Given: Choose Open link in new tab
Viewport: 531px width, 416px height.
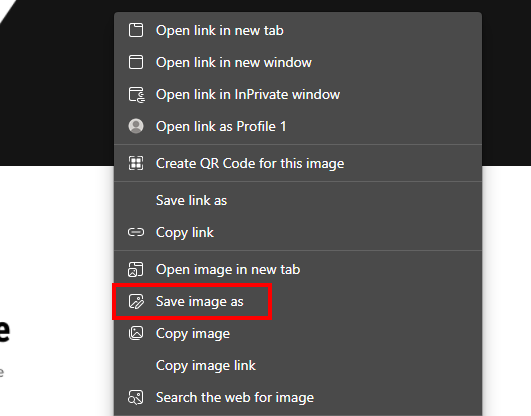Looking at the screenshot, I should pyautogui.click(x=298, y=30).
